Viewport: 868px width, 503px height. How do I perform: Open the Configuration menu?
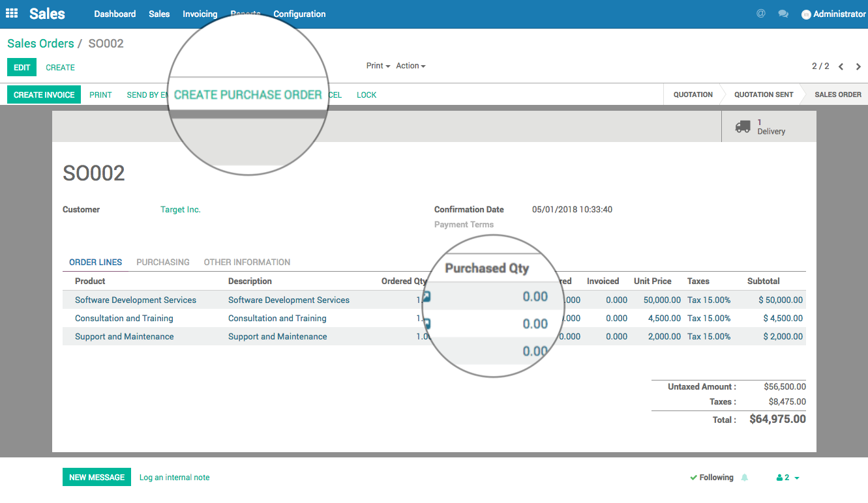[x=299, y=14]
